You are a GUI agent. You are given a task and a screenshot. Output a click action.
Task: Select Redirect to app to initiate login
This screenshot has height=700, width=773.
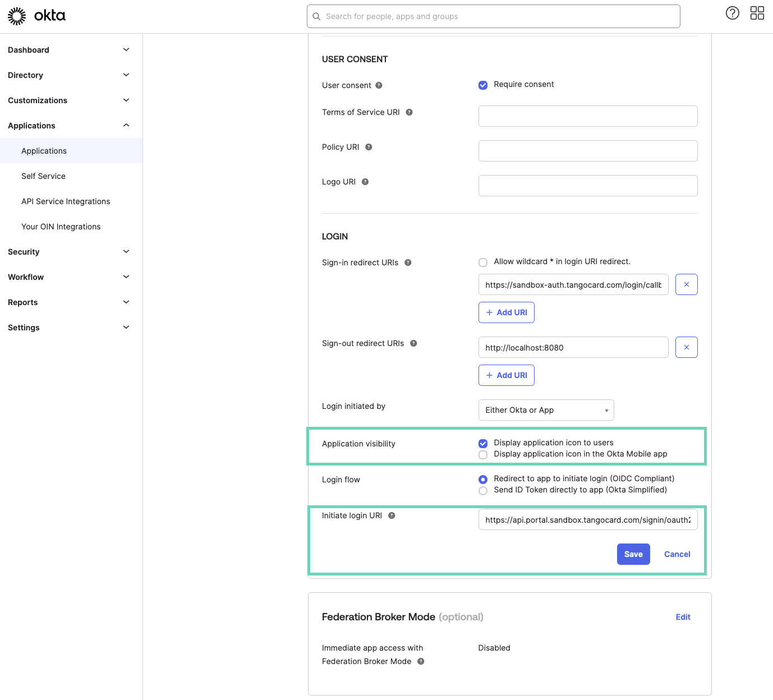pyautogui.click(x=483, y=480)
